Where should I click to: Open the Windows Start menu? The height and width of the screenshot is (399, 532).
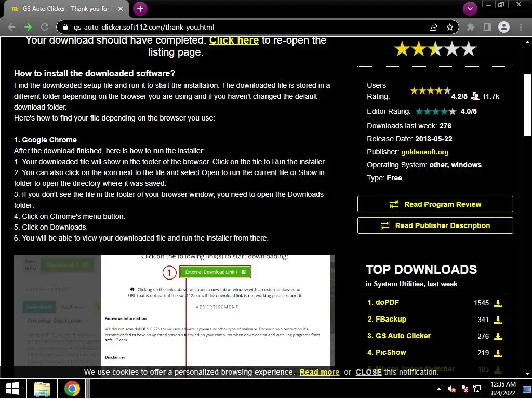pyautogui.click(x=12, y=389)
